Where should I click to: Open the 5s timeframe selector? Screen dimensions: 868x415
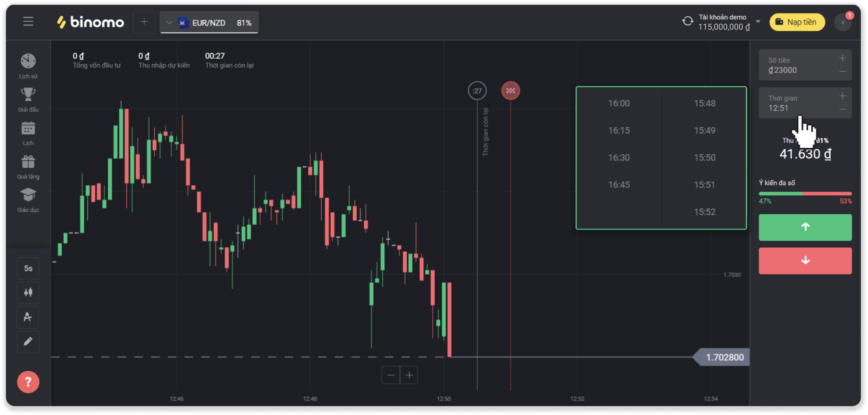(28, 268)
